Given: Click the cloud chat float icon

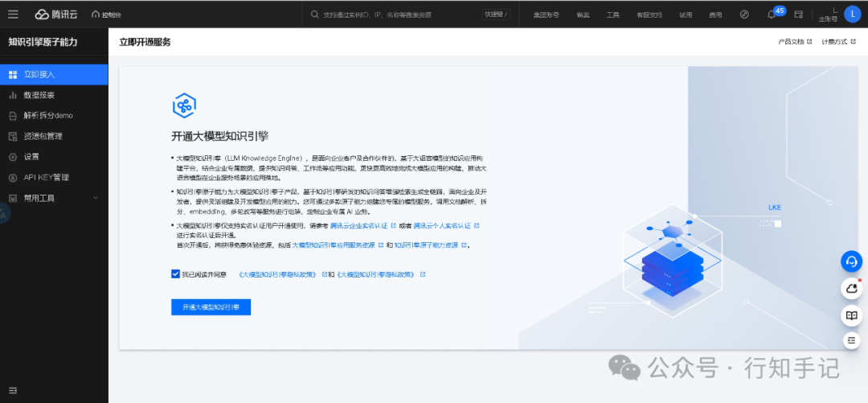Looking at the screenshot, I should point(851,288).
